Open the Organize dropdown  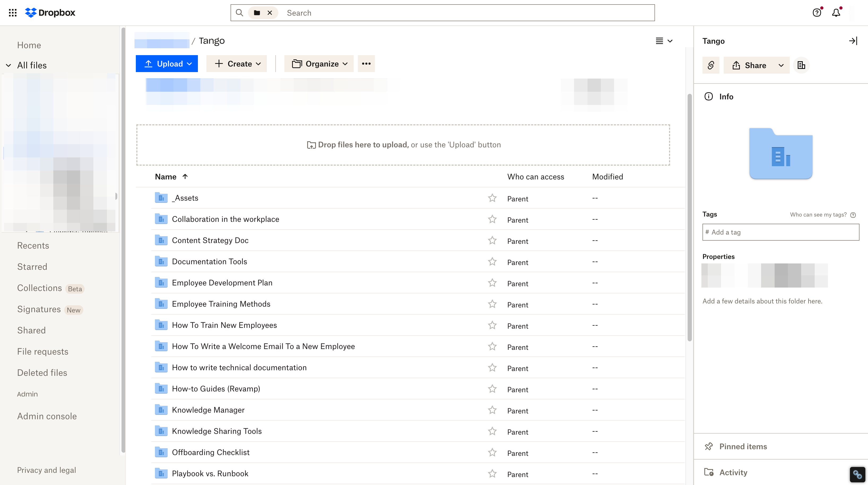click(x=319, y=64)
